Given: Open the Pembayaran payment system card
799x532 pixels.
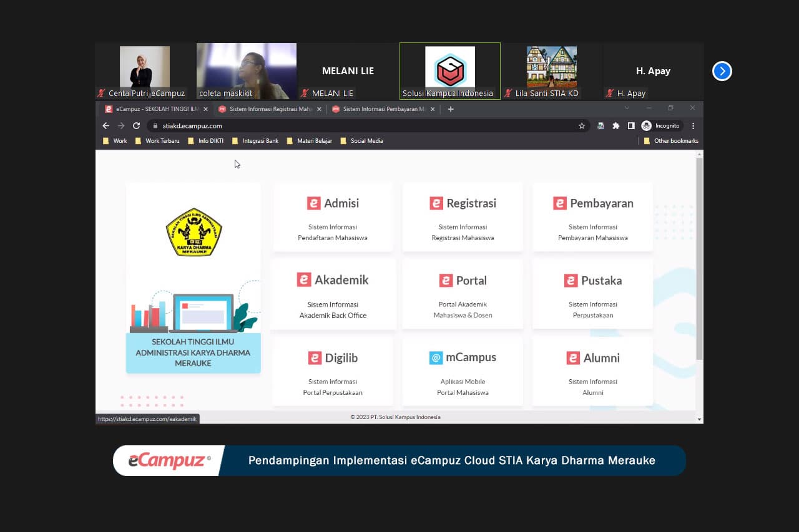Looking at the screenshot, I should click(592, 217).
